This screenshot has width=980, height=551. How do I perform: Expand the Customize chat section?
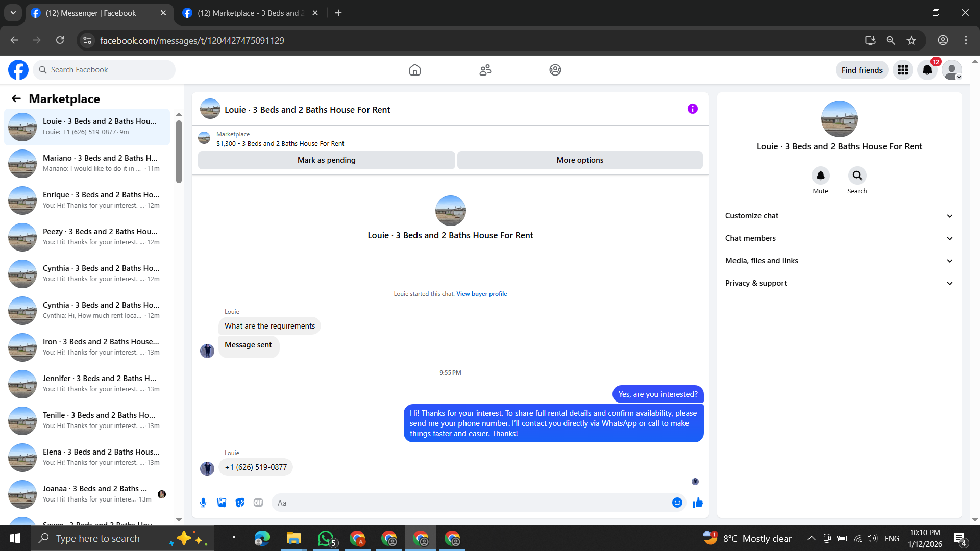tap(839, 216)
